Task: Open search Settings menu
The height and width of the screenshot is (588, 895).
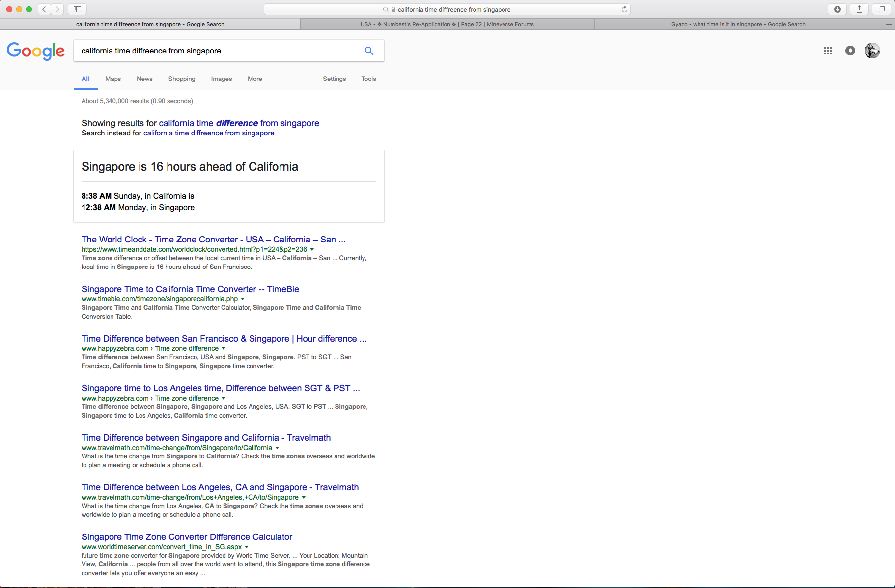Action: coord(335,79)
